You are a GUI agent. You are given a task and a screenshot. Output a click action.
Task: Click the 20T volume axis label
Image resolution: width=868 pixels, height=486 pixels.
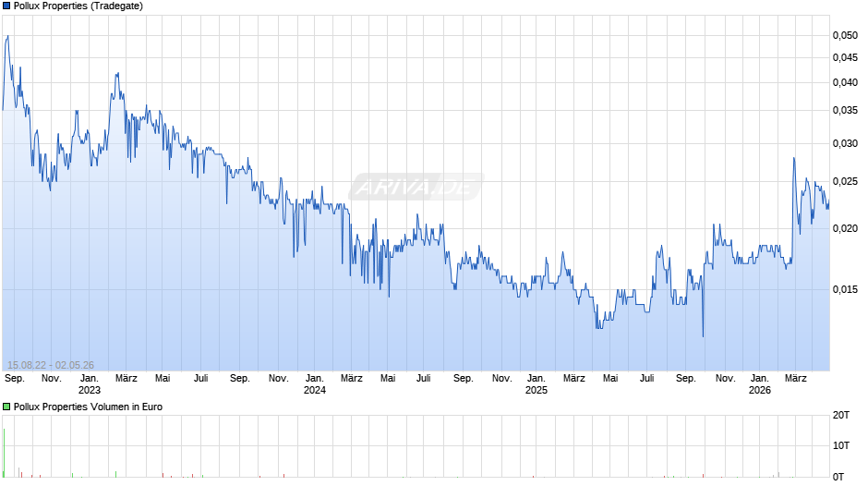[841, 415]
